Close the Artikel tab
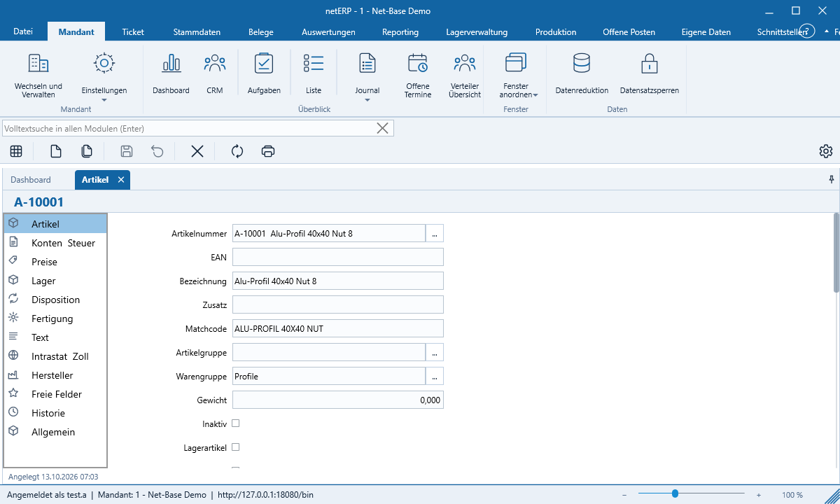 pos(121,180)
